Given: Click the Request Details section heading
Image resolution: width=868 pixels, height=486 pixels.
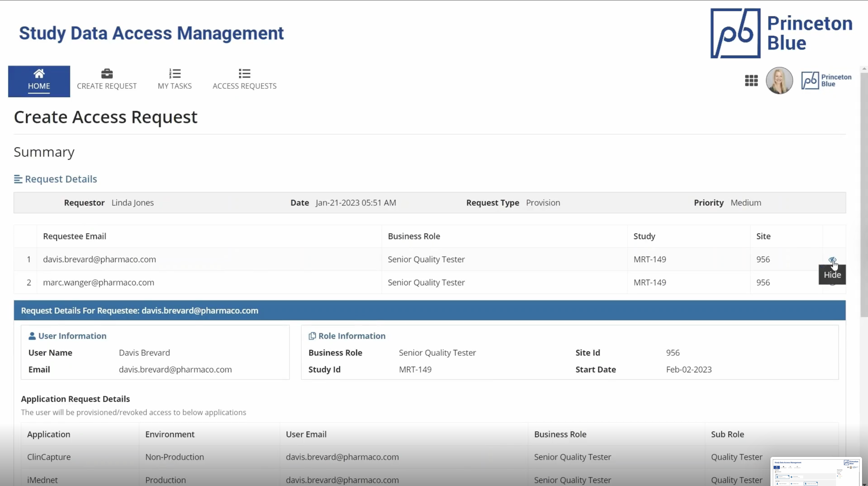Looking at the screenshot, I should [61, 179].
